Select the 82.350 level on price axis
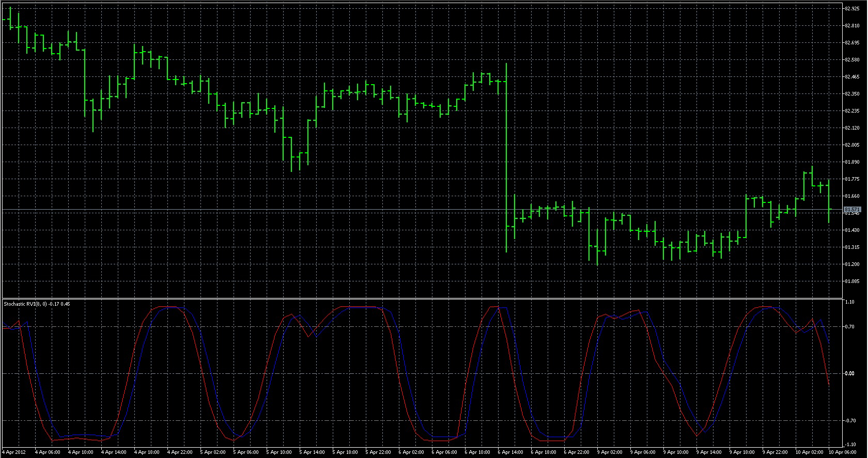The image size is (868, 458). (x=852, y=94)
